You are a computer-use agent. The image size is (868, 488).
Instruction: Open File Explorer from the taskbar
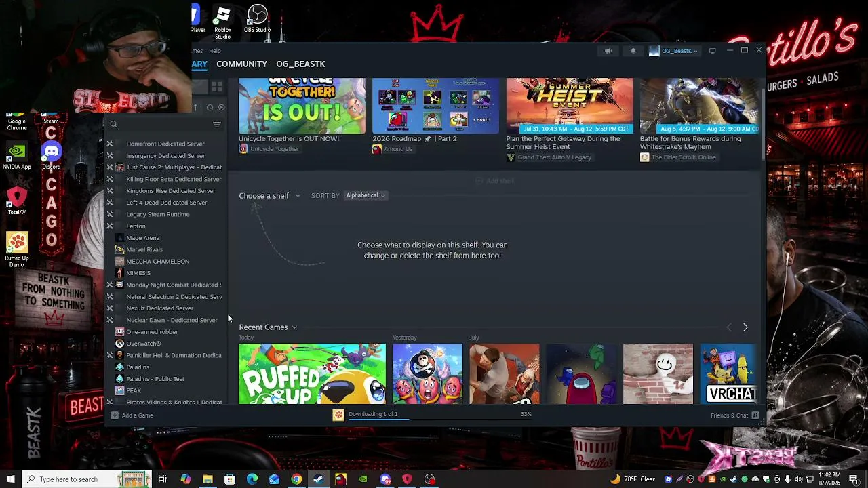click(x=208, y=479)
